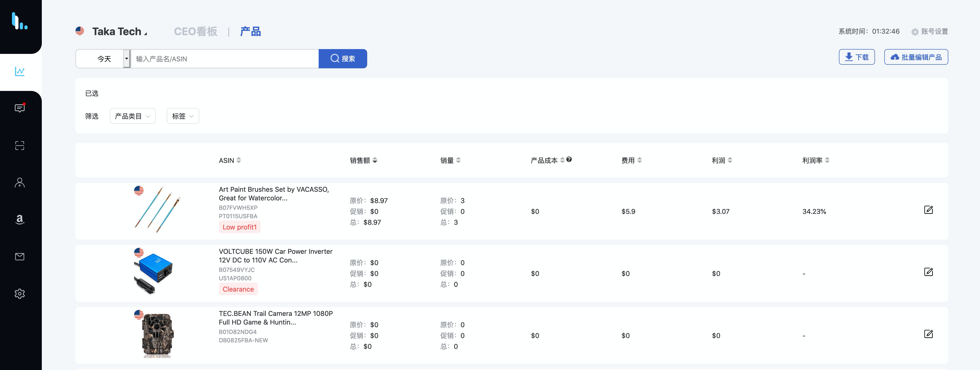Click the 搜索 search button
980x370 pixels.
click(x=343, y=59)
